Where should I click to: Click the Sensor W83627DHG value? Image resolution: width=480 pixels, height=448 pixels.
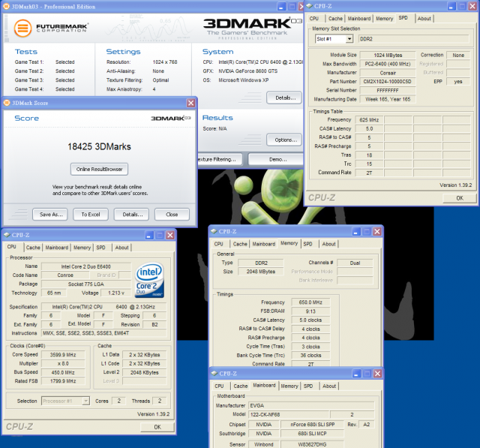tap(312, 444)
